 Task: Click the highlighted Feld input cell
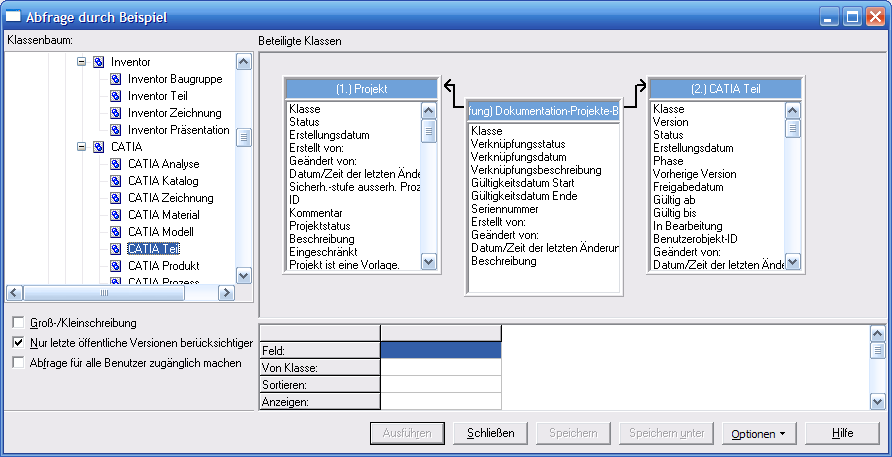pos(441,350)
